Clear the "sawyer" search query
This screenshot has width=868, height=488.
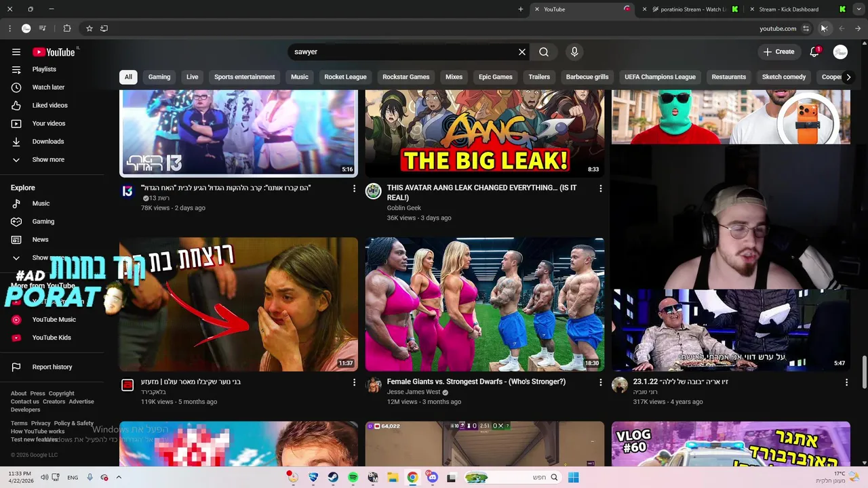(x=522, y=52)
